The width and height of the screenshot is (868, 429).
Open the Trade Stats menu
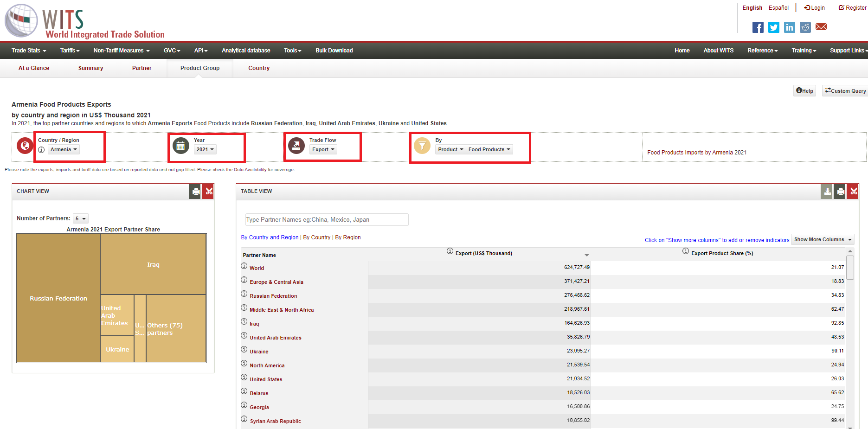coord(29,51)
